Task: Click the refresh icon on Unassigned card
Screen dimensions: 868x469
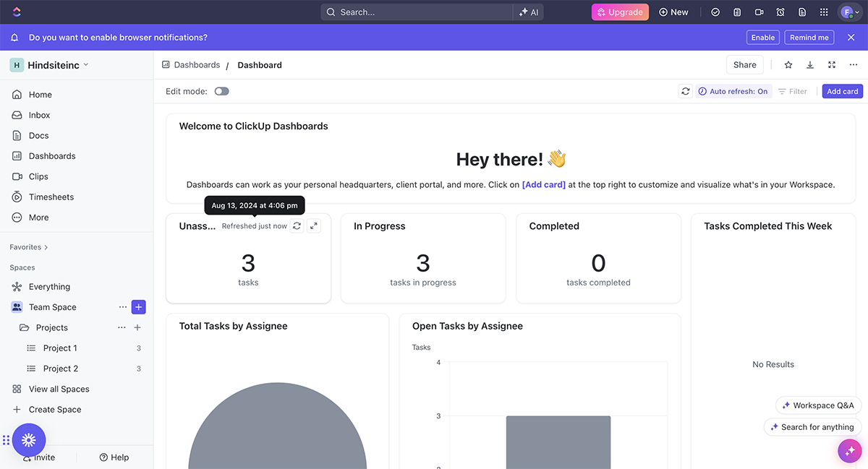Action: coord(297,226)
